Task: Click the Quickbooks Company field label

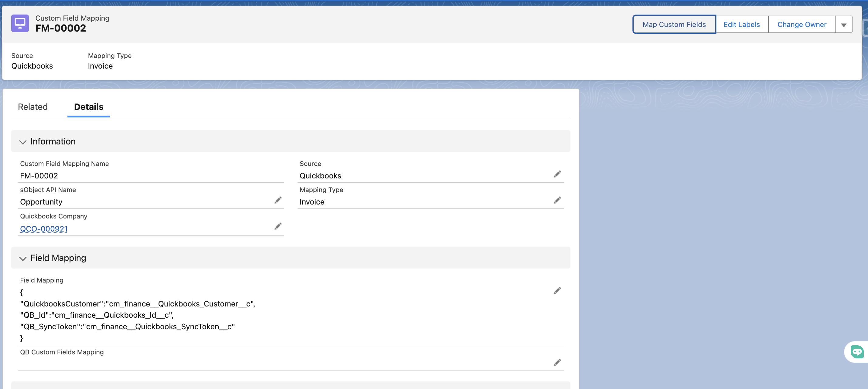Action: (53, 216)
